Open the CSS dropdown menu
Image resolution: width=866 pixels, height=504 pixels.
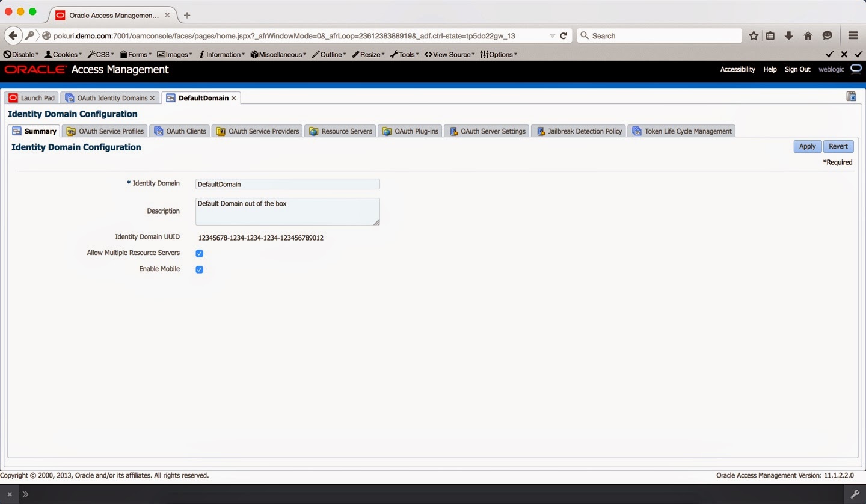(101, 54)
